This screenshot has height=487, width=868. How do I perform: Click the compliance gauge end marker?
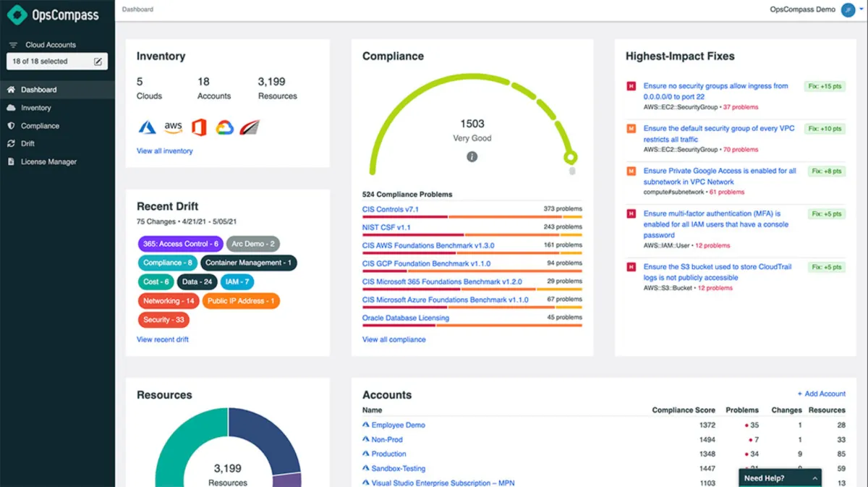[570, 157]
